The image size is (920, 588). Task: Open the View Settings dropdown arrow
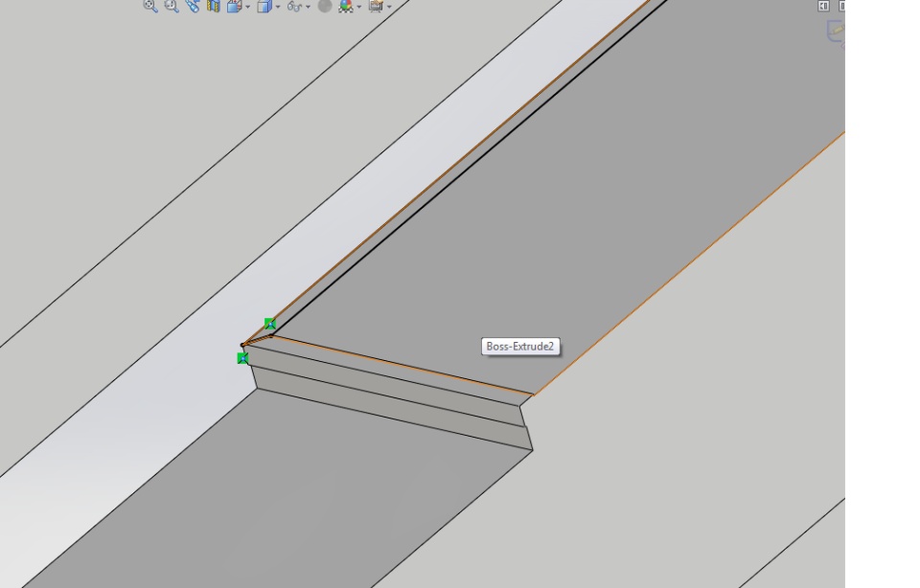389,7
